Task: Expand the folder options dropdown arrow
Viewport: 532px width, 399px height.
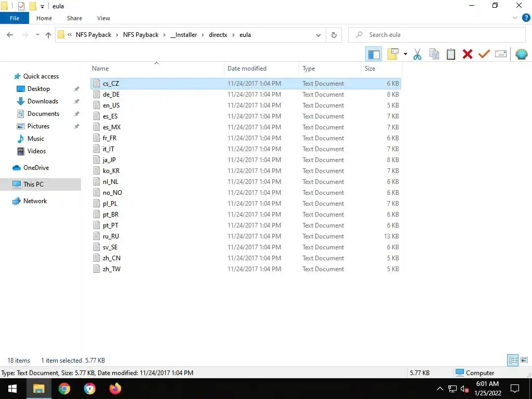Action: (405, 54)
